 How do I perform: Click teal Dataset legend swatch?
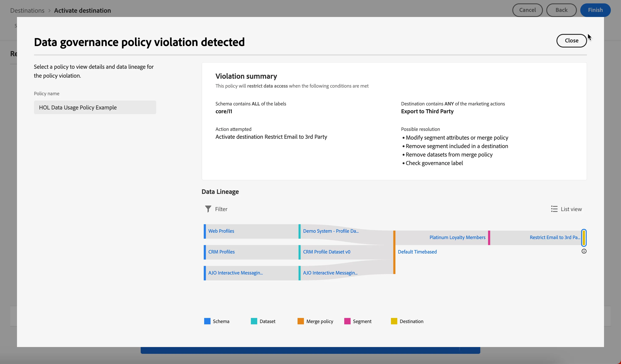pyautogui.click(x=254, y=321)
